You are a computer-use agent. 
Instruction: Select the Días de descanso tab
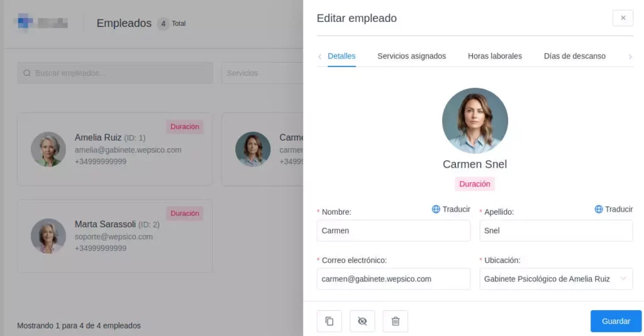tap(574, 56)
